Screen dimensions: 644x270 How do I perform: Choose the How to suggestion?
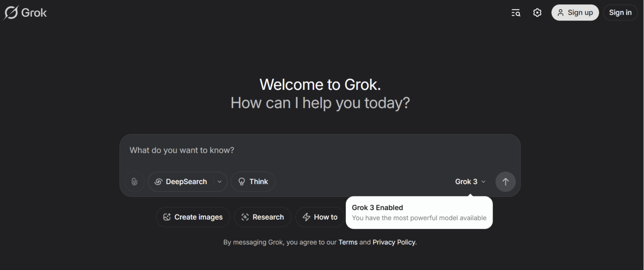click(x=320, y=217)
